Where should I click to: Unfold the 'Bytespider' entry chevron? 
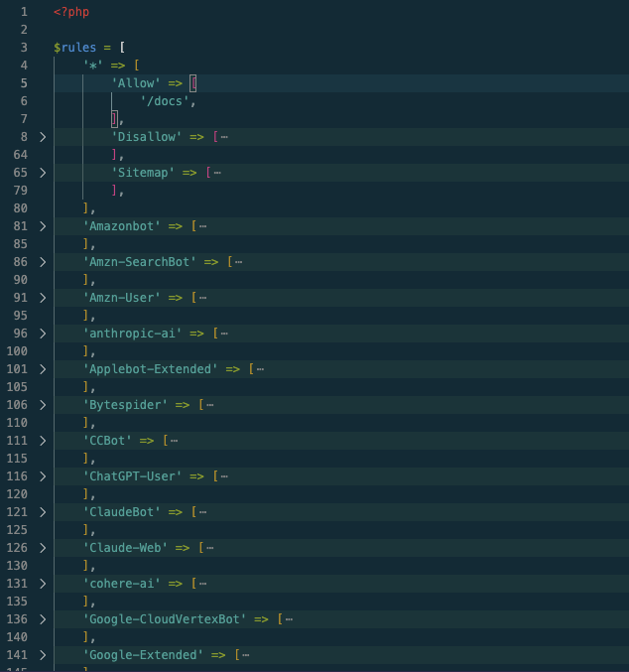42,405
